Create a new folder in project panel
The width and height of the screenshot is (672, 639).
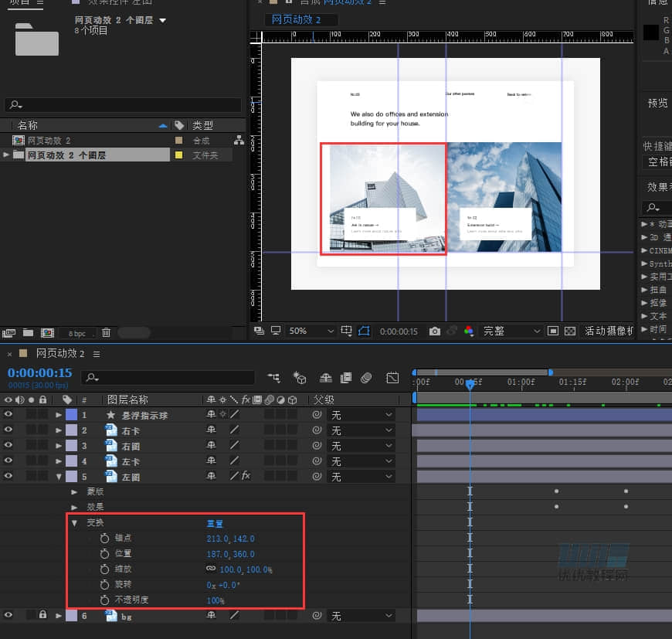(28, 332)
